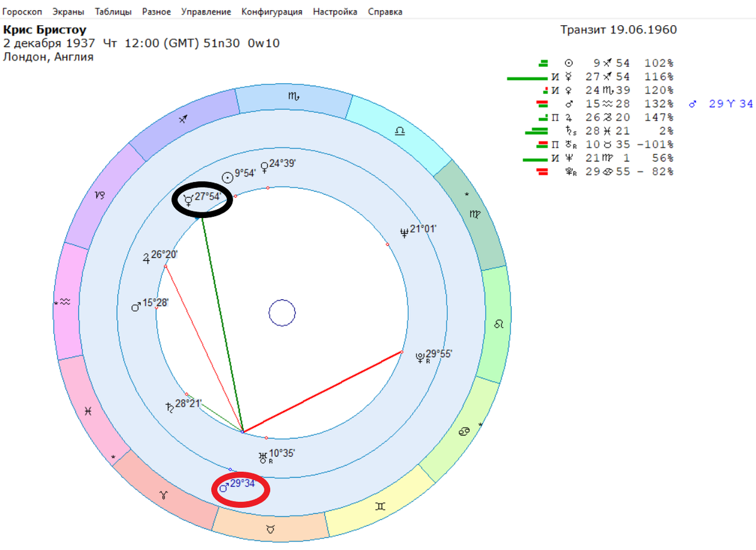Click the Venus glyph at 24°39' in chart

click(x=264, y=166)
